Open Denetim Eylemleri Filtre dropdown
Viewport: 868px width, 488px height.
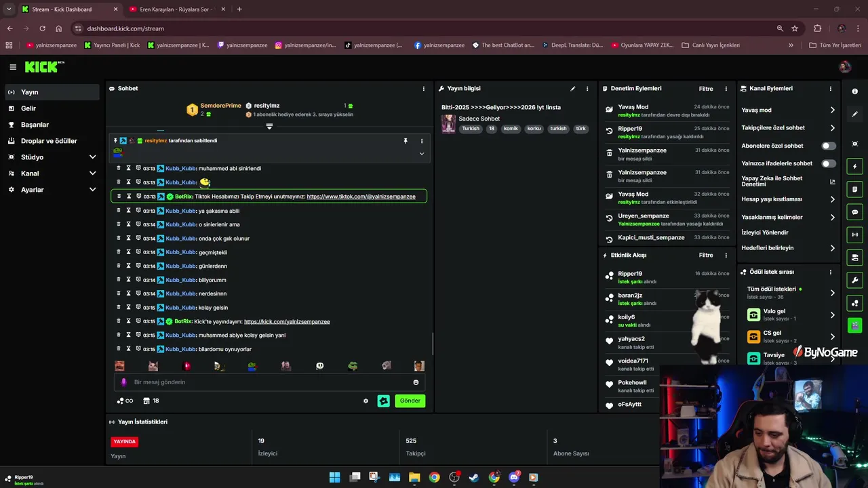click(706, 89)
